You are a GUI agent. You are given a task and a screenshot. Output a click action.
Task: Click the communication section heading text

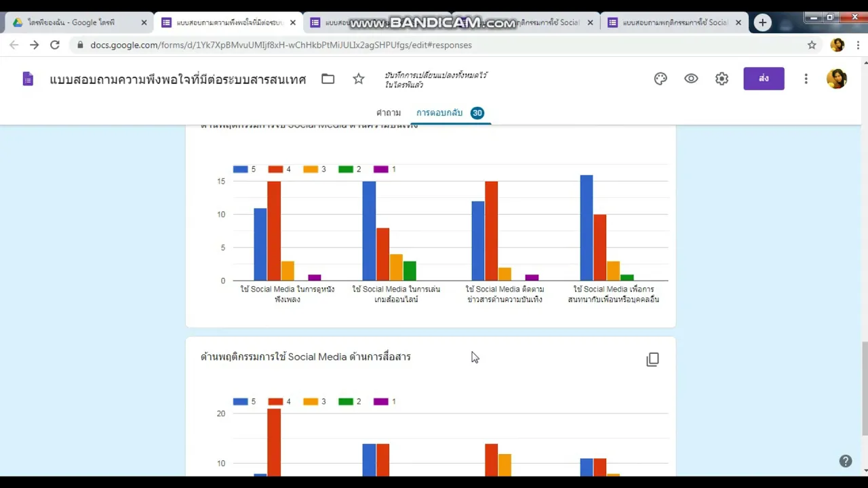pyautogui.click(x=306, y=357)
